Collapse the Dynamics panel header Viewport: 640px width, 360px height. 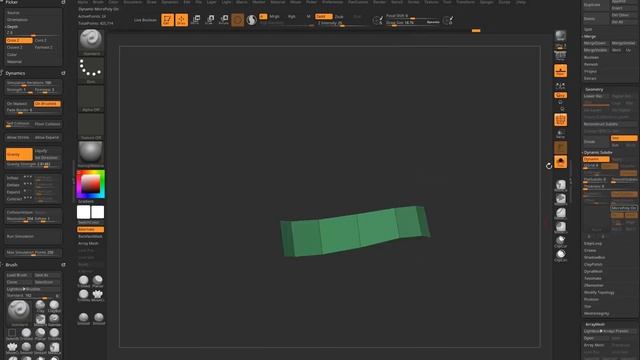tap(15, 73)
